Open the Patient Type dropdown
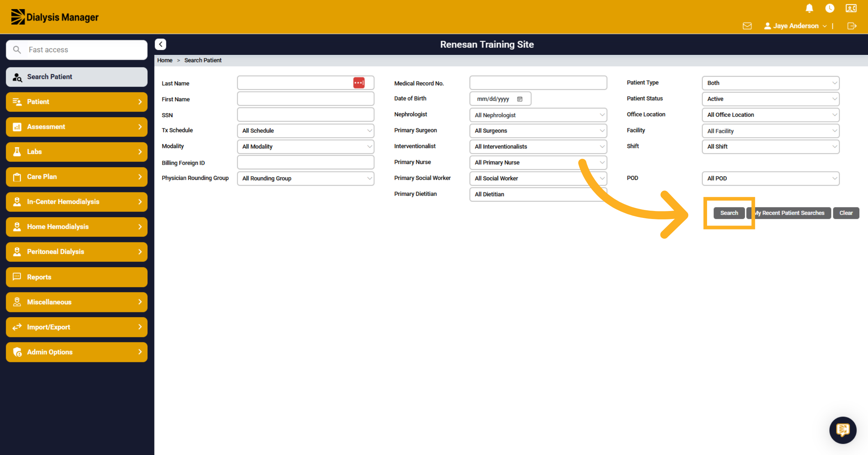Screen dimensions: 868x455 click(771, 83)
